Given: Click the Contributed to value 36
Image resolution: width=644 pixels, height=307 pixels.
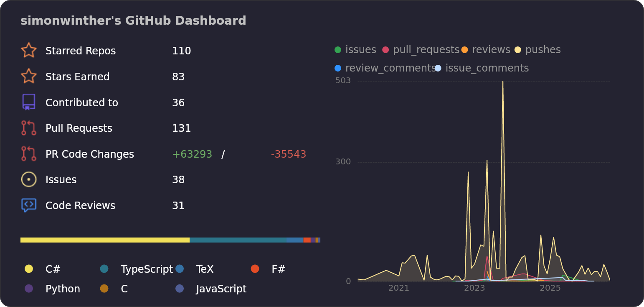Looking at the screenshot, I should (x=178, y=103).
